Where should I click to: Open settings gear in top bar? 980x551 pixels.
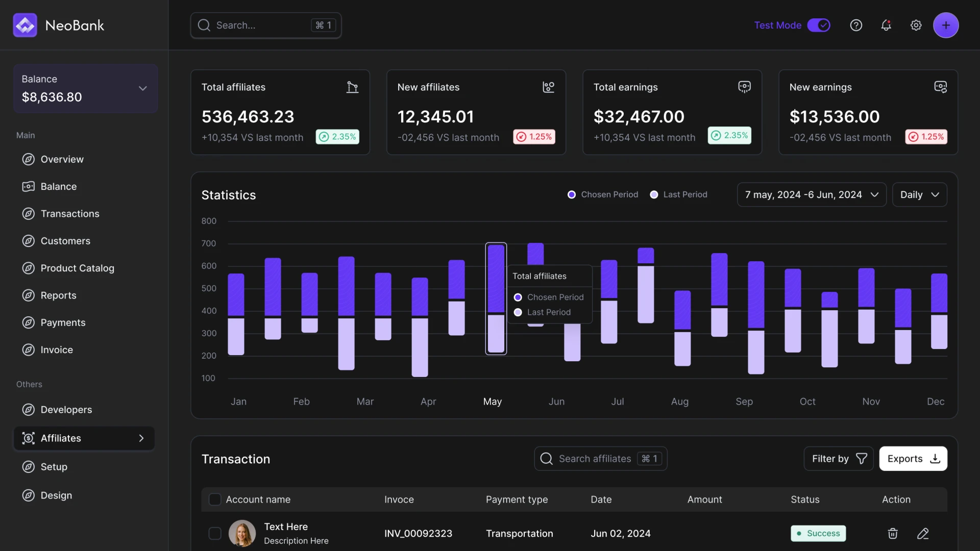pos(916,25)
